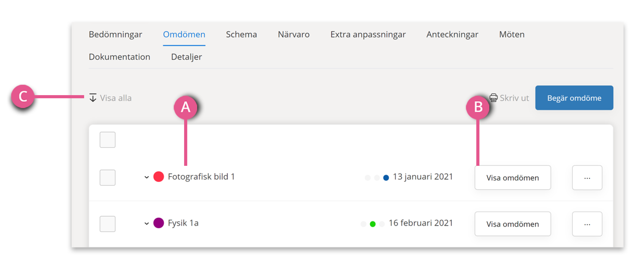
Task: Open the three-dot menu for Fysik 1a
Action: pos(587,224)
